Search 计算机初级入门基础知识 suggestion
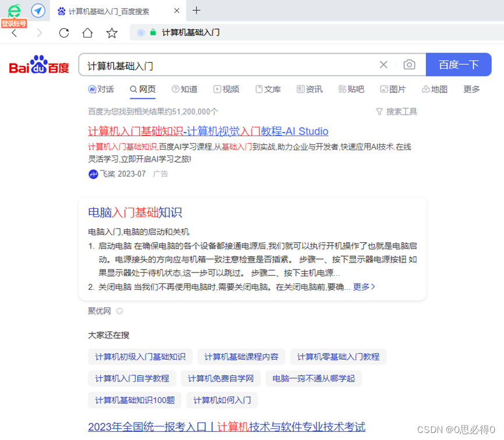 pos(140,357)
